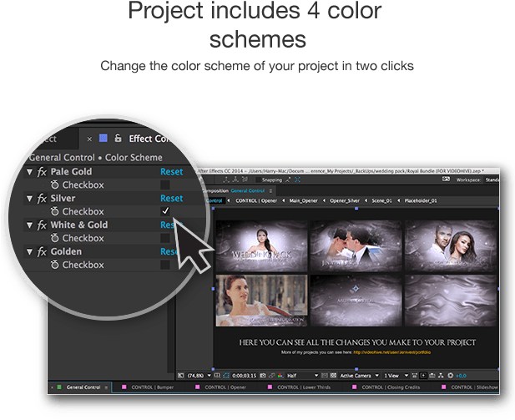
Task: Open the grid and guide options icon
Action: (217, 376)
